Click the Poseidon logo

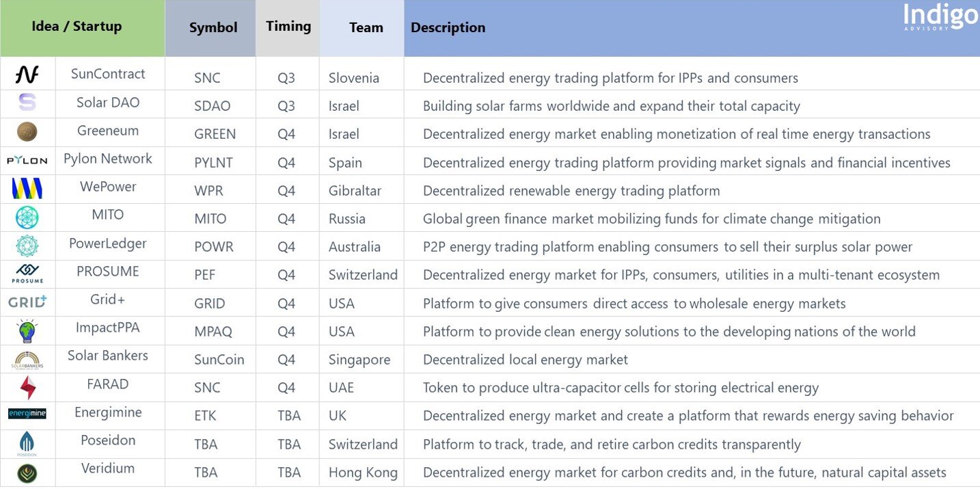pyautogui.click(x=27, y=444)
